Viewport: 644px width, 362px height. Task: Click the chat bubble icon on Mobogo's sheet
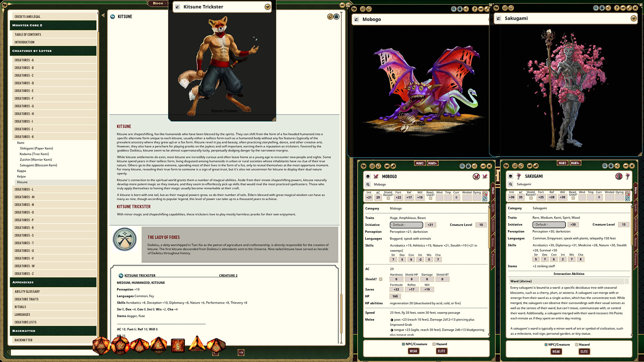(x=387, y=166)
